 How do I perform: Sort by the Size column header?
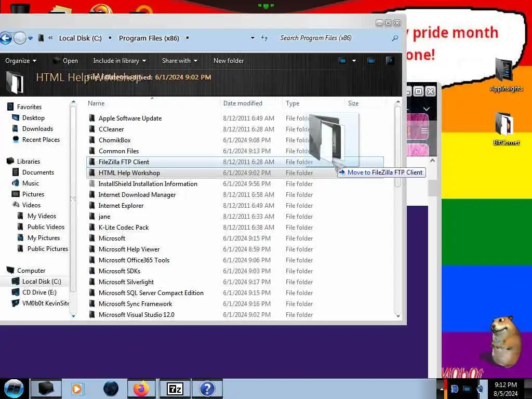coord(353,103)
